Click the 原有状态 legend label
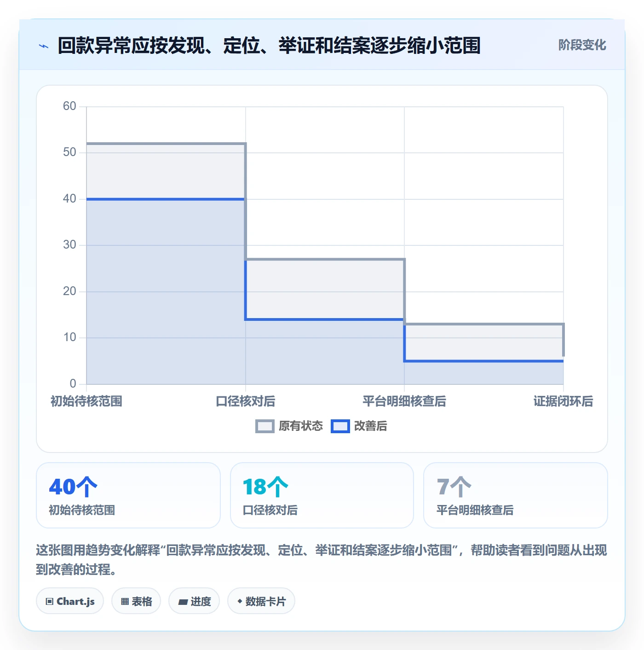This screenshot has width=644, height=650. tap(301, 426)
